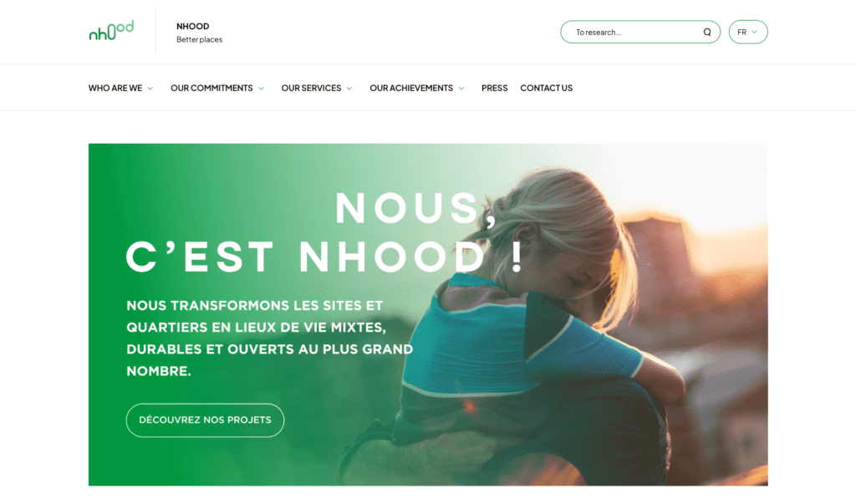
Task: Click the chevron inside the FR selector
Action: pos(755,33)
